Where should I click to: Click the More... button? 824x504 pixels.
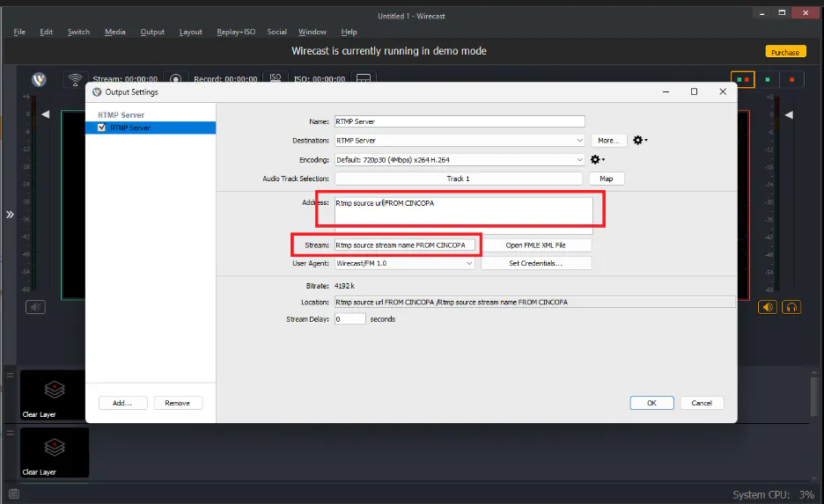coord(608,140)
